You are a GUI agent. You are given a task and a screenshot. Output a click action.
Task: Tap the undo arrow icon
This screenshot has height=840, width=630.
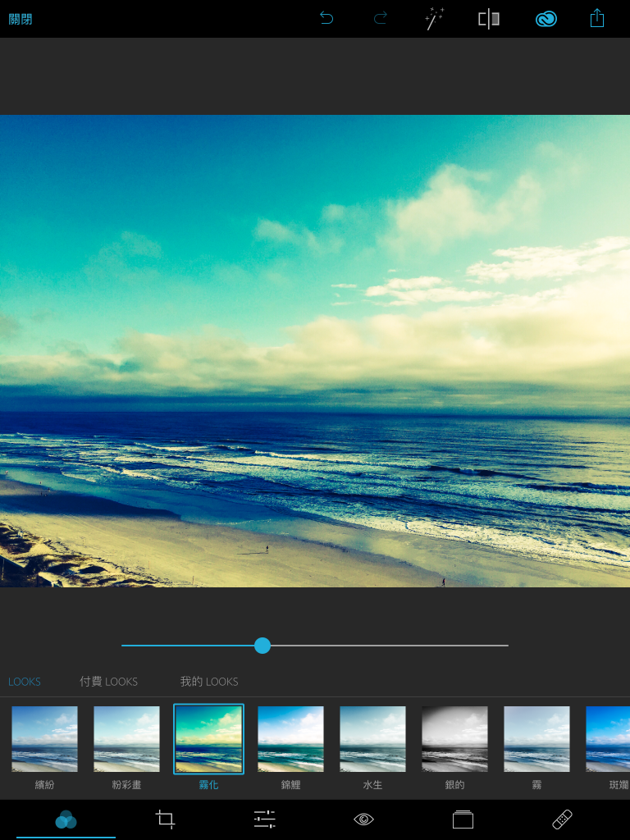326,18
